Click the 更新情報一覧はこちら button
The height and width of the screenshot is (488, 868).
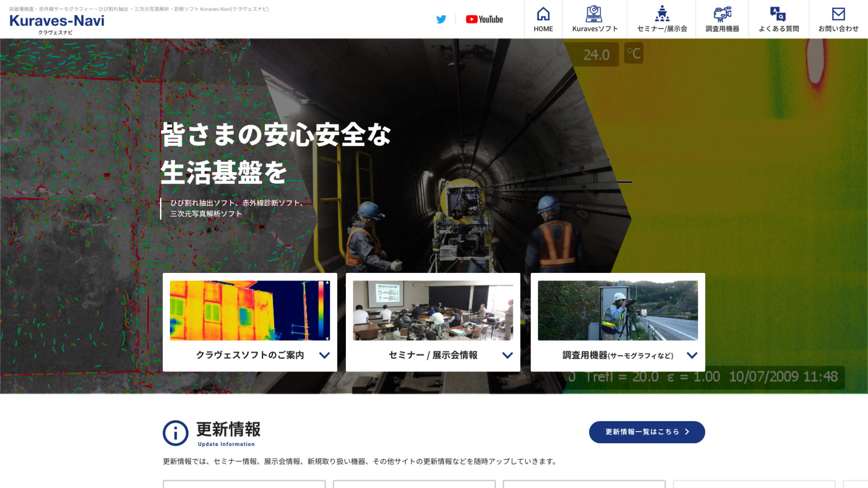pyautogui.click(x=646, y=432)
